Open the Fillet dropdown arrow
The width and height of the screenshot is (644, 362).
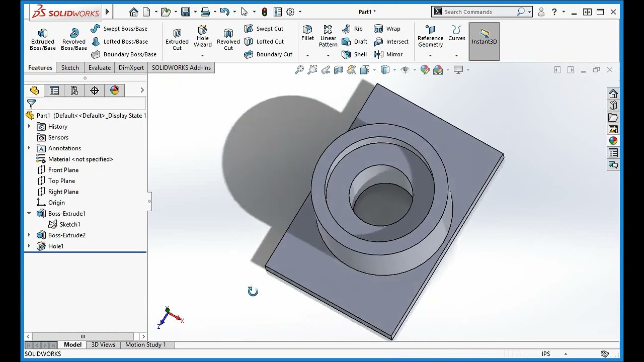tap(307, 55)
